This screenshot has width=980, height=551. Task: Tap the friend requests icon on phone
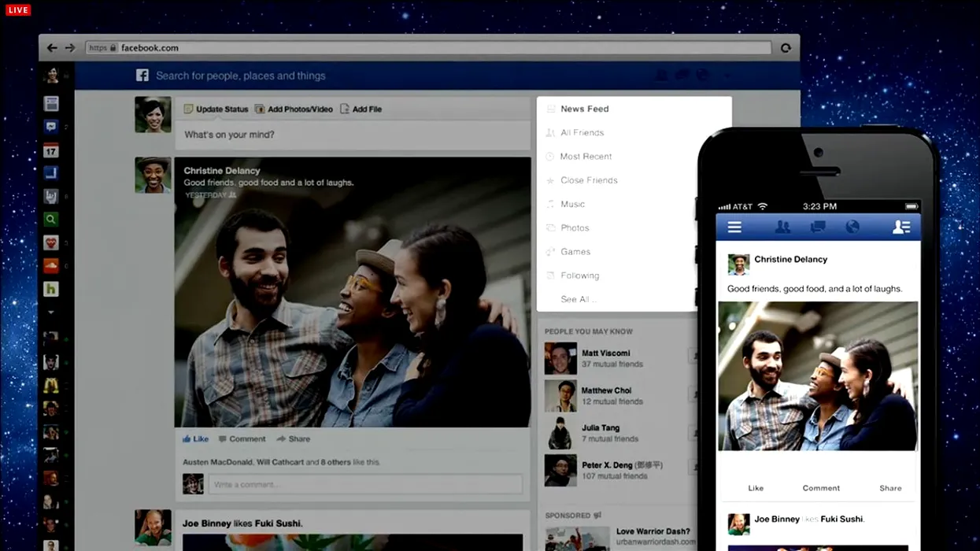[782, 227]
